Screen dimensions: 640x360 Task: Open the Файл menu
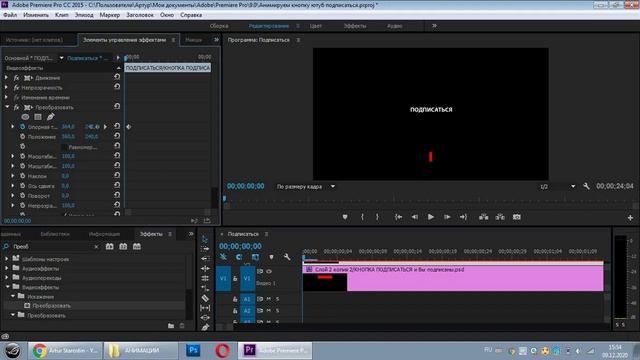click(10, 15)
